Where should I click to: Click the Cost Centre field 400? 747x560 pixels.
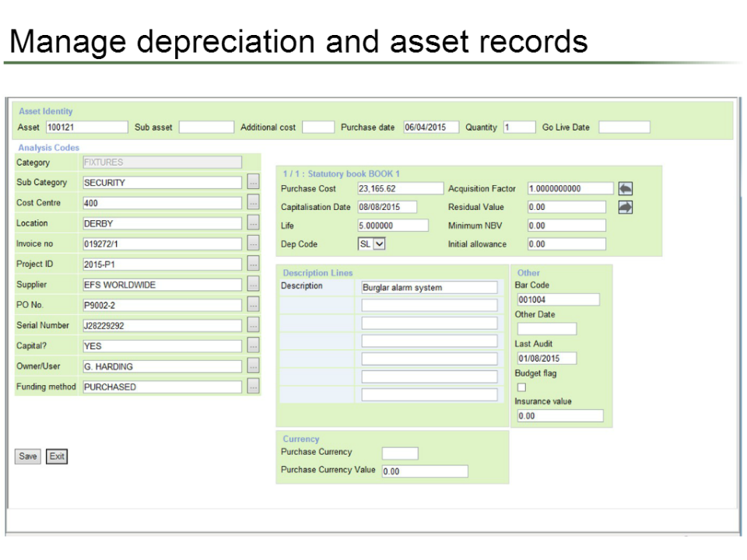(162, 203)
